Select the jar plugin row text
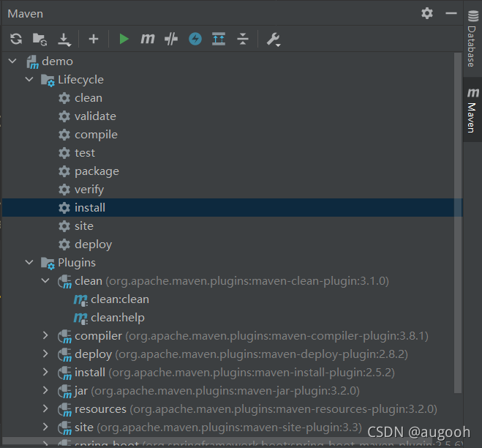This screenshot has width=482, height=448. tap(217, 391)
